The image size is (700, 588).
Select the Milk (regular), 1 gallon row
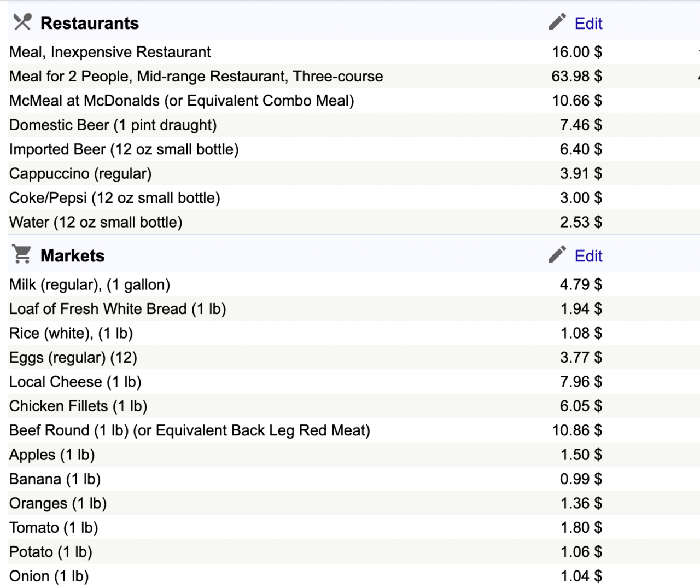[90, 284]
